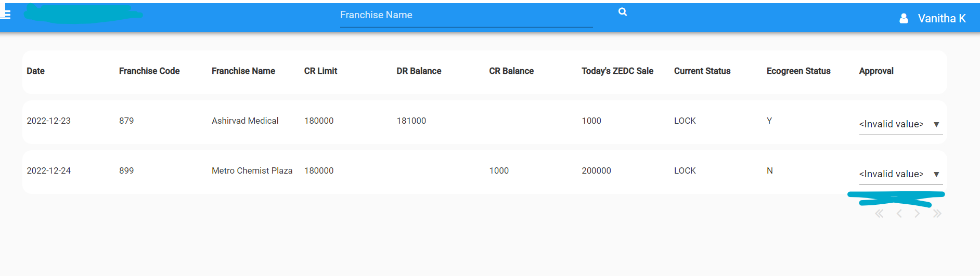Click the Franchise Code column header
The image size is (980, 276).
click(149, 71)
